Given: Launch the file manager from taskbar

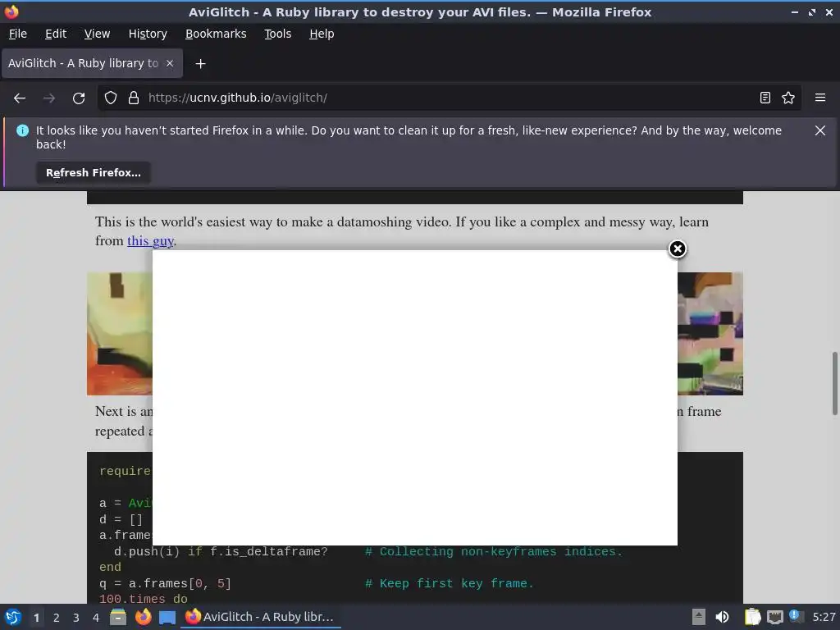Looking at the screenshot, I should coord(118,617).
